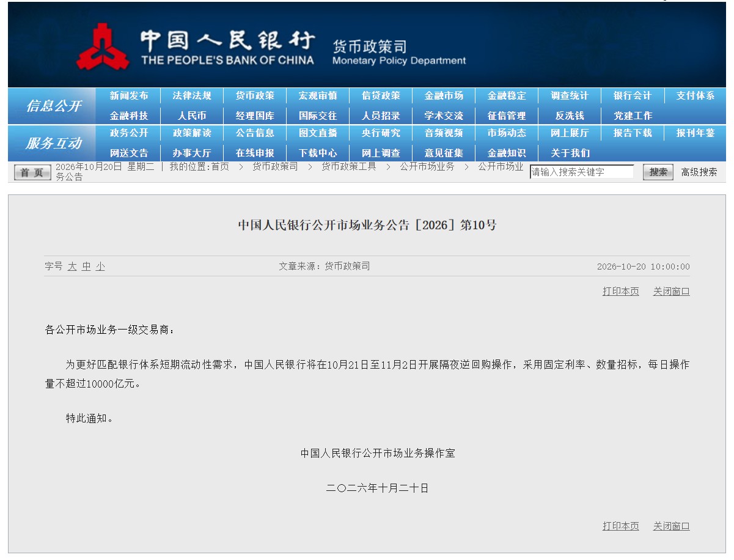Select 人员招录 in navigation
The height and width of the screenshot is (560, 734).
[x=381, y=116]
